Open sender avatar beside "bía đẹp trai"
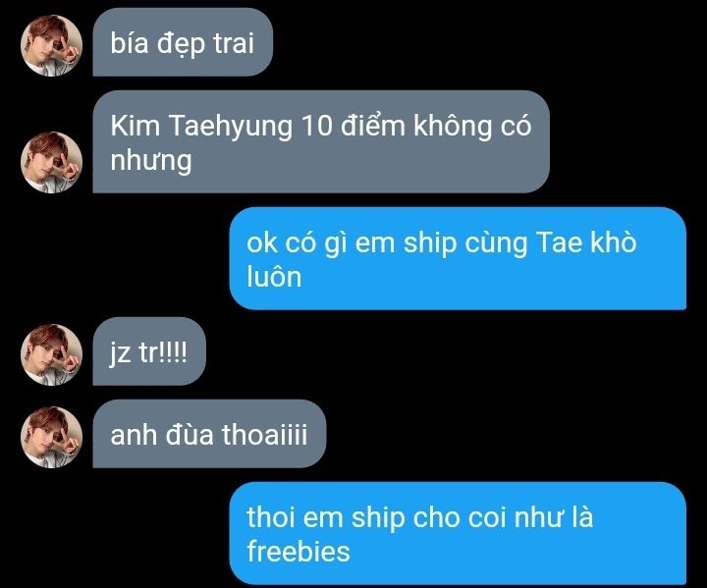Image resolution: width=707 pixels, height=588 pixels. pyautogui.click(x=51, y=45)
